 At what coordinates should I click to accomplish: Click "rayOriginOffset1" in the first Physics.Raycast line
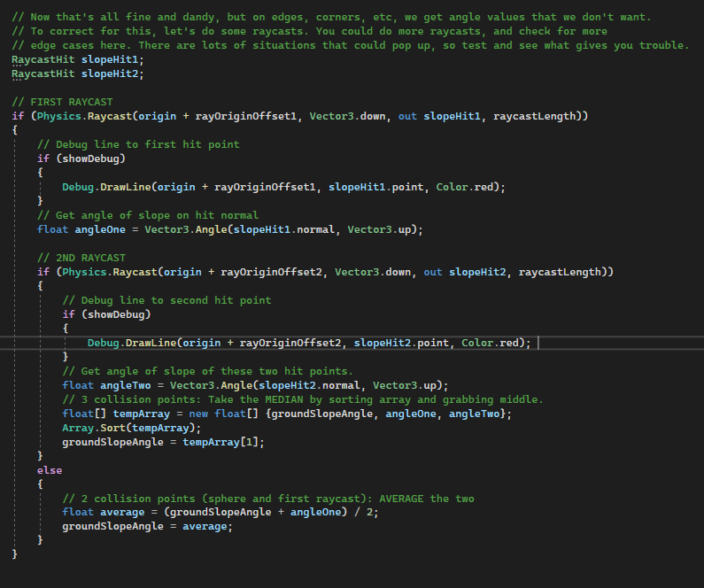tap(246, 116)
